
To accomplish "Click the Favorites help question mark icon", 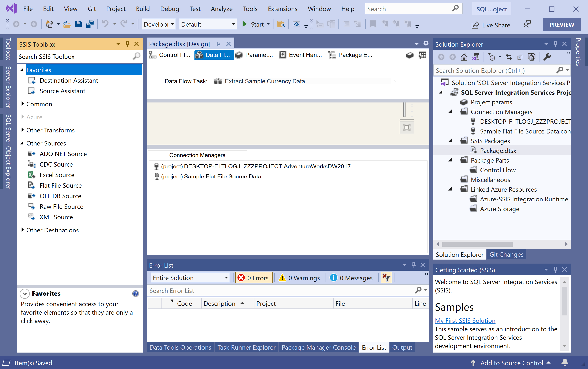I will coord(136,293).
